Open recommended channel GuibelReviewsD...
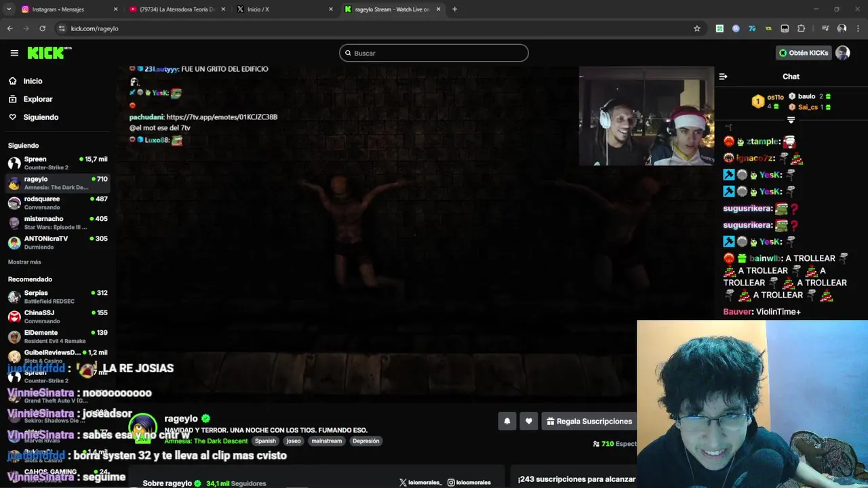This screenshot has height=488, width=868. click(58, 356)
